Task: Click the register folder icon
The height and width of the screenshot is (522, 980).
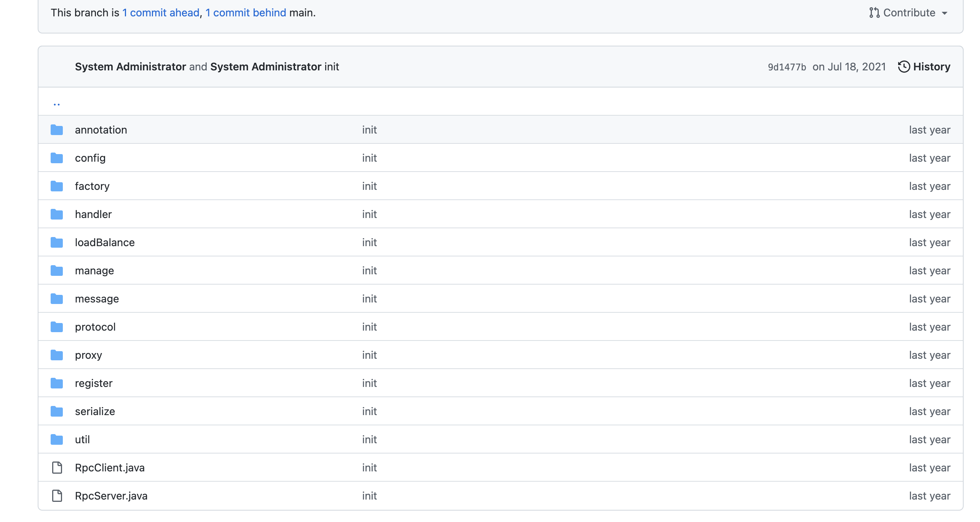Action: coord(57,383)
